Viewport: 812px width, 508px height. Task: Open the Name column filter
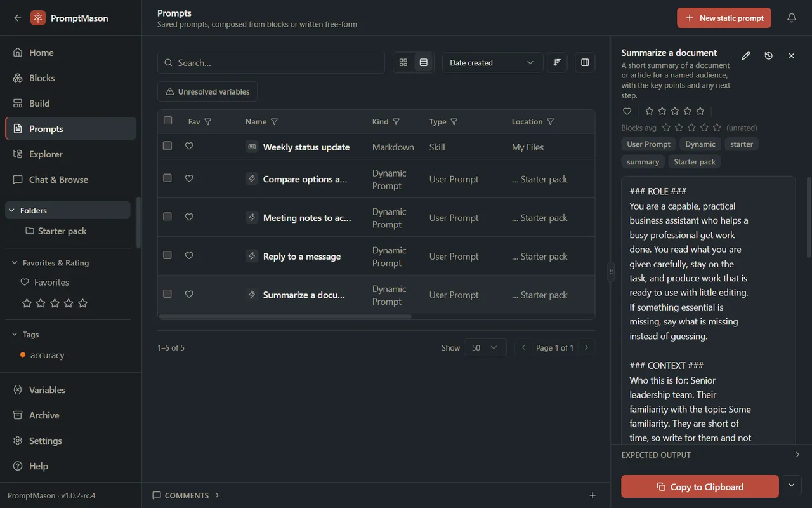pyautogui.click(x=275, y=122)
